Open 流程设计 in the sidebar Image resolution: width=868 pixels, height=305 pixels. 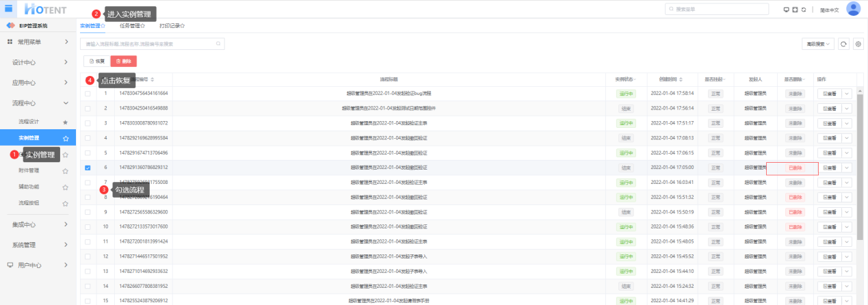pos(29,122)
